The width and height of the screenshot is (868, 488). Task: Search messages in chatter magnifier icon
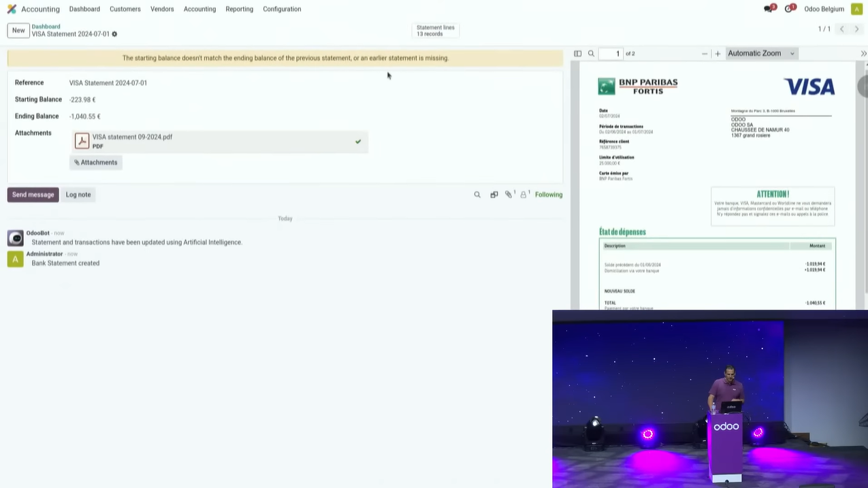click(x=477, y=195)
